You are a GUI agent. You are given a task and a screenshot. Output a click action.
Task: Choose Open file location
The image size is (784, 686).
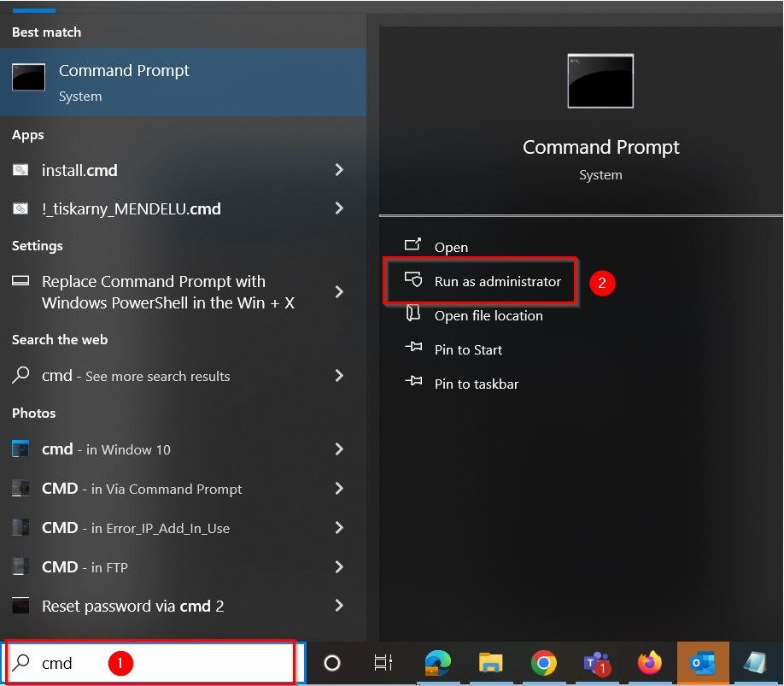point(488,315)
